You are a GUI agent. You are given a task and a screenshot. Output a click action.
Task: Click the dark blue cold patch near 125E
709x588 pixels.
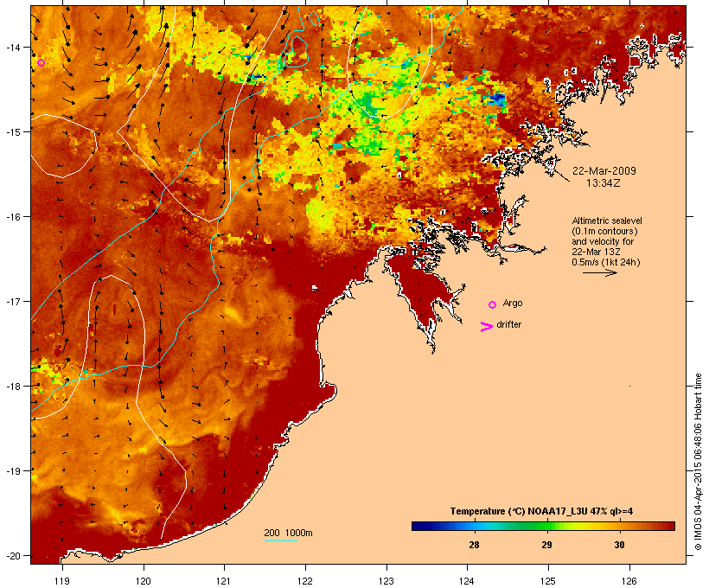click(498, 99)
